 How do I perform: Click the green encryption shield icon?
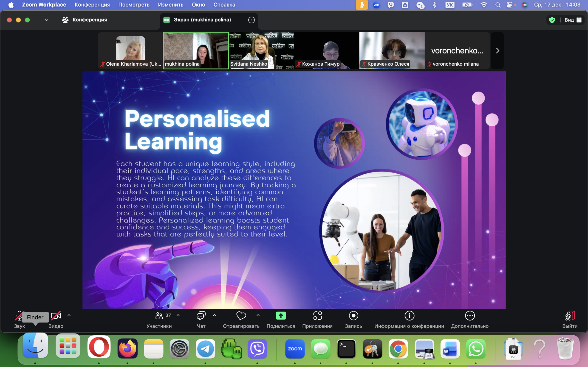552,20
